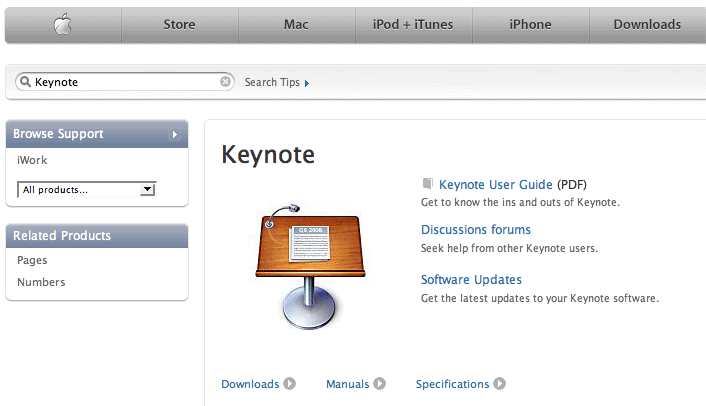
Task: Open the Manuals link
Action: (x=348, y=384)
